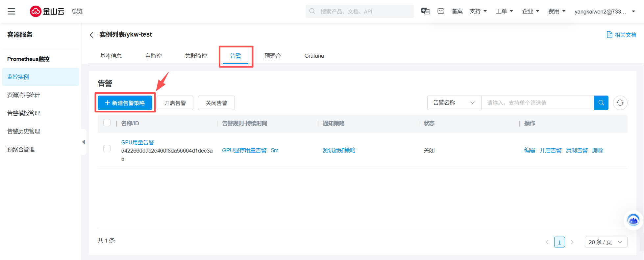Open the floating assistant chat icon

[x=633, y=220]
